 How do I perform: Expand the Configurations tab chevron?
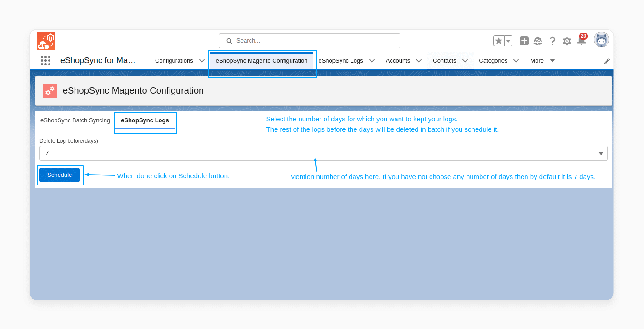pyautogui.click(x=202, y=61)
